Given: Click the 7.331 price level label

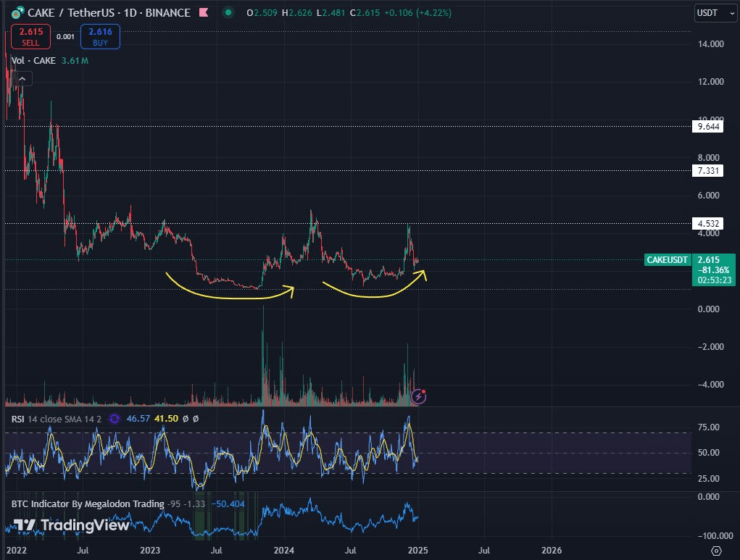Looking at the screenshot, I should [708, 171].
